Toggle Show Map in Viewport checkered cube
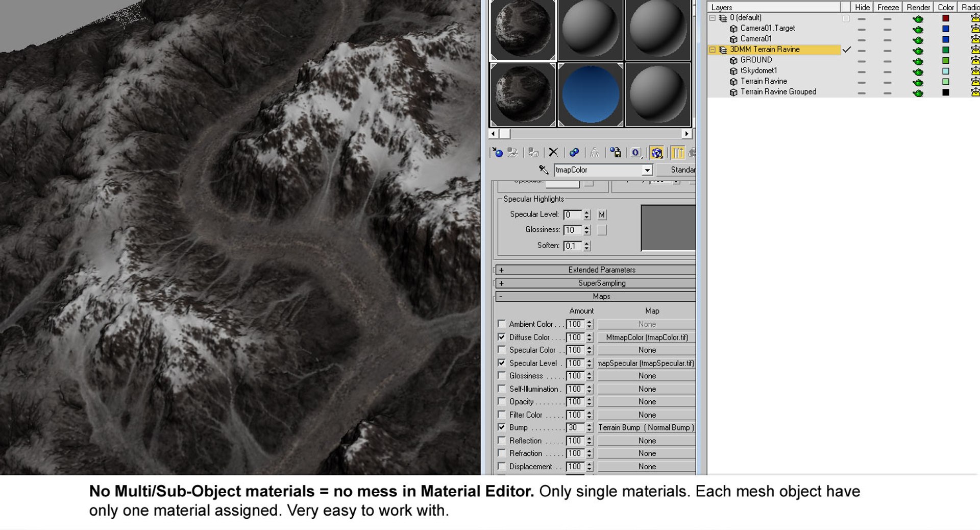This screenshot has width=980, height=530. pos(656,152)
